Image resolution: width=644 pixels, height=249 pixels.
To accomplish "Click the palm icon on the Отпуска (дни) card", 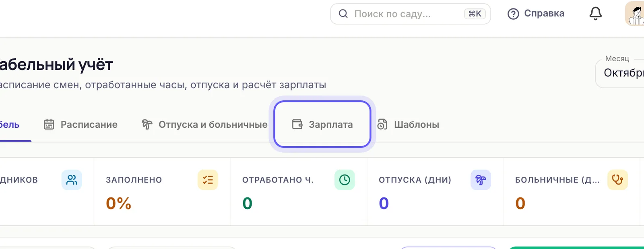I will 481,180.
